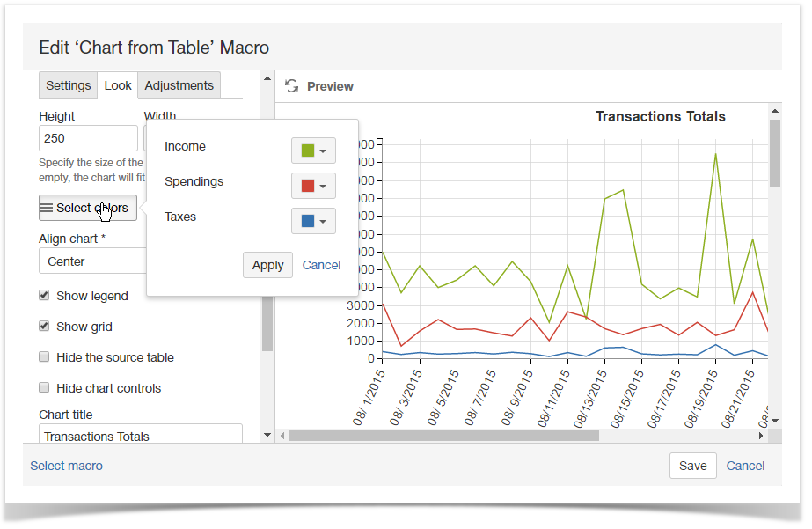Save the macro changes
This screenshot has width=812, height=529.
692,465
